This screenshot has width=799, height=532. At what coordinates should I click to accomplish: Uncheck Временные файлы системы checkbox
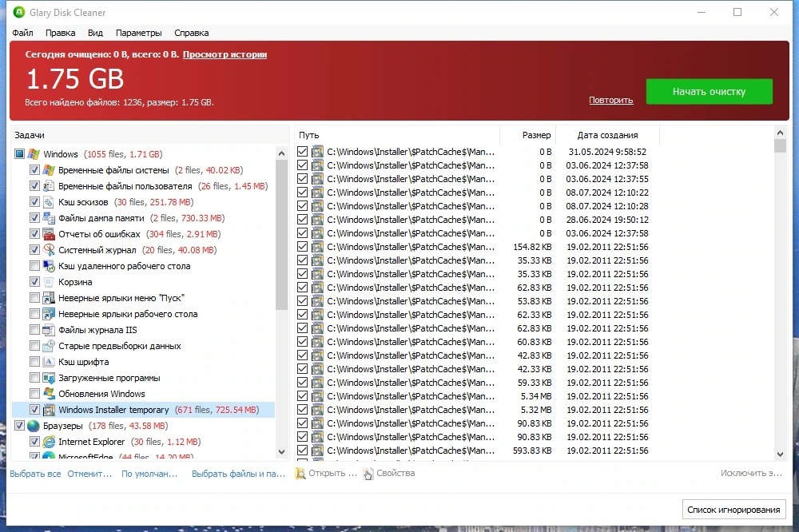pos(34,170)
